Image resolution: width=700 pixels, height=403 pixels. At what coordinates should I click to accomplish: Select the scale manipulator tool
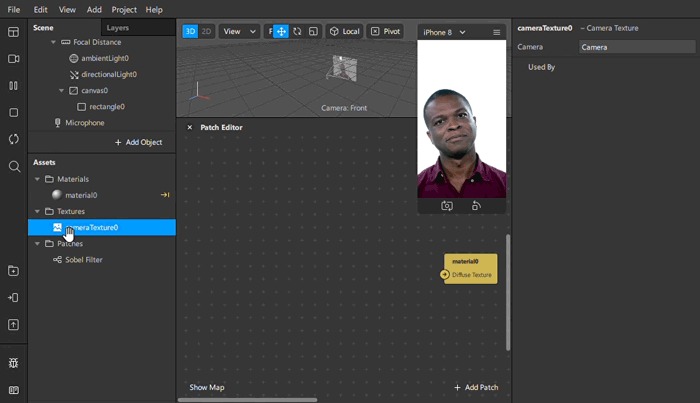(313, 32)
